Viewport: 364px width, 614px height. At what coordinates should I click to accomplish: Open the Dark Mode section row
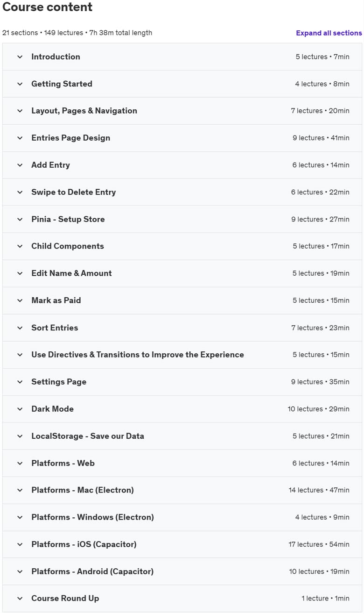[182, 409]
